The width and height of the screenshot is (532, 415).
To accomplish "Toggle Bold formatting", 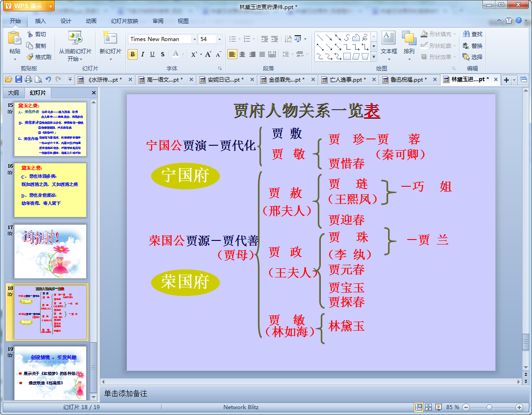I will tap(133, 54).
